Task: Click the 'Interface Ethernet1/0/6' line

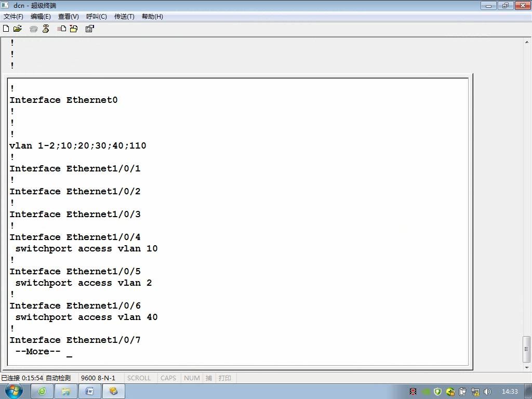Action: (x=75, y=305)
